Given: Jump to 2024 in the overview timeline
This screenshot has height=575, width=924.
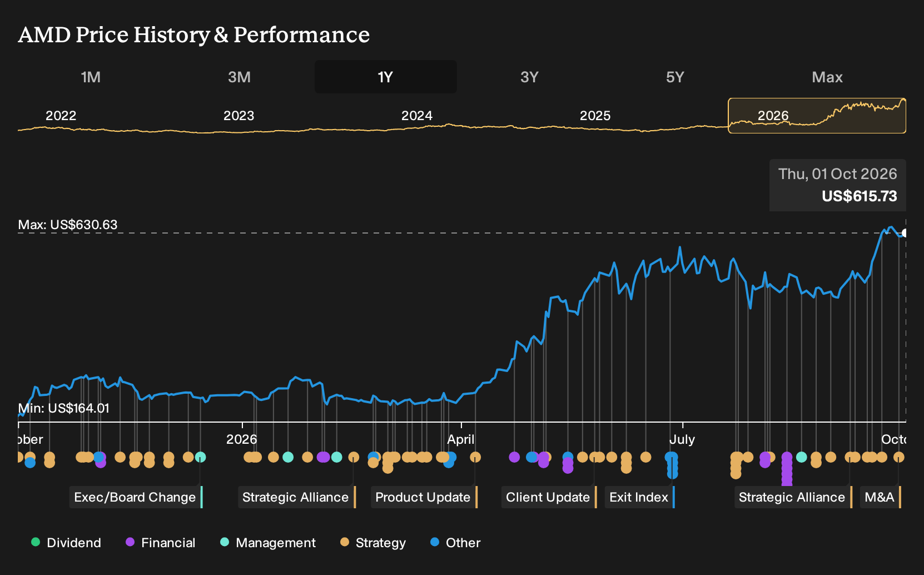Looking at the screenshot, I should (x=417, y=116).
